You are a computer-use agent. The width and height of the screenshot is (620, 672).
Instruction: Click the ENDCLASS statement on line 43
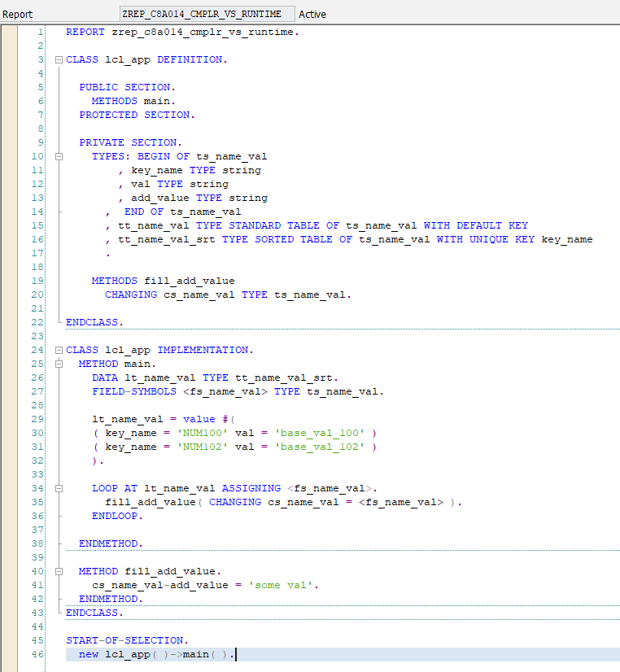tap(94, 613)
